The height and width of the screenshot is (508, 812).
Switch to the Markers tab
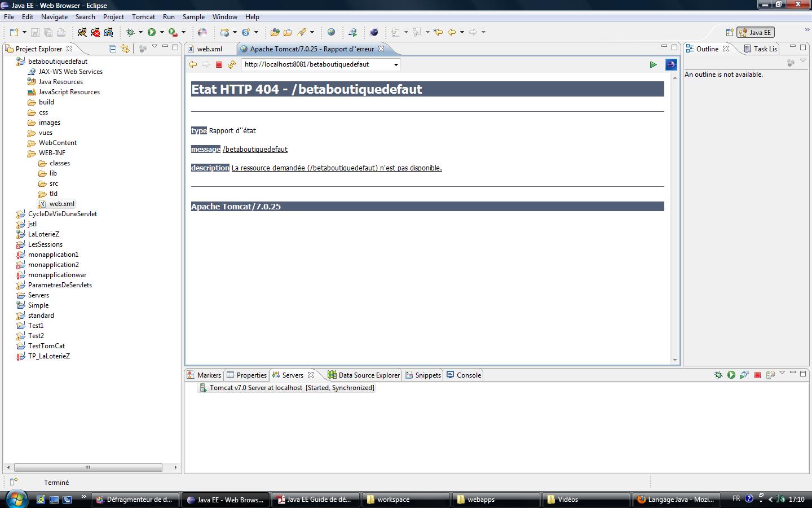(204, 375)
